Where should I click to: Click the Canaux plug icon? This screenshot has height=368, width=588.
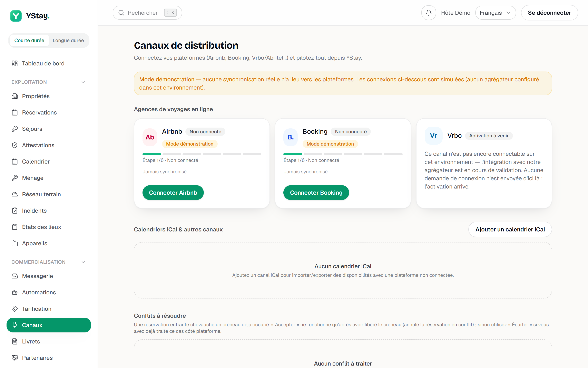pos(14,325)
